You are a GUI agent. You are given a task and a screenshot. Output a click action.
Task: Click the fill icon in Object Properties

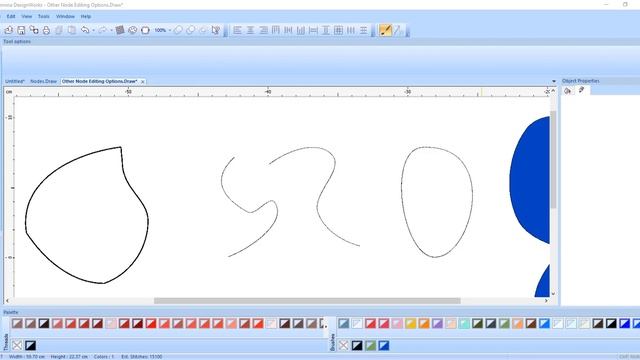(567, 91)
